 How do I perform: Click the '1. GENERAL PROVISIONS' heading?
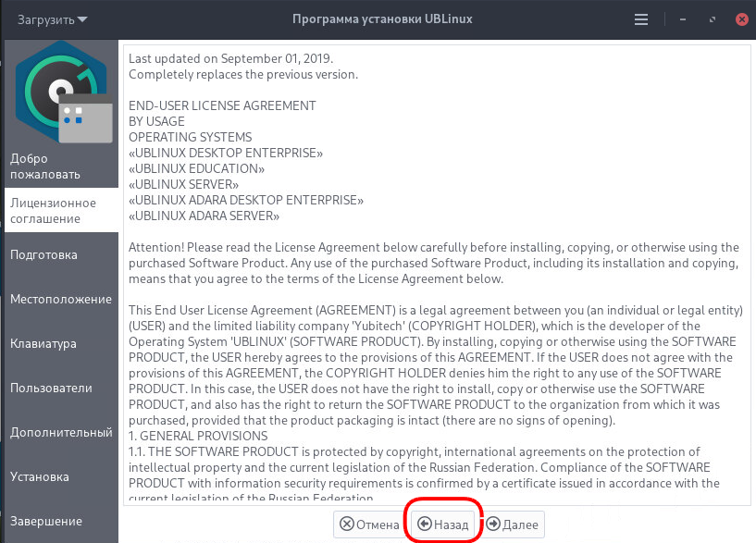click(x=198, y=436)
